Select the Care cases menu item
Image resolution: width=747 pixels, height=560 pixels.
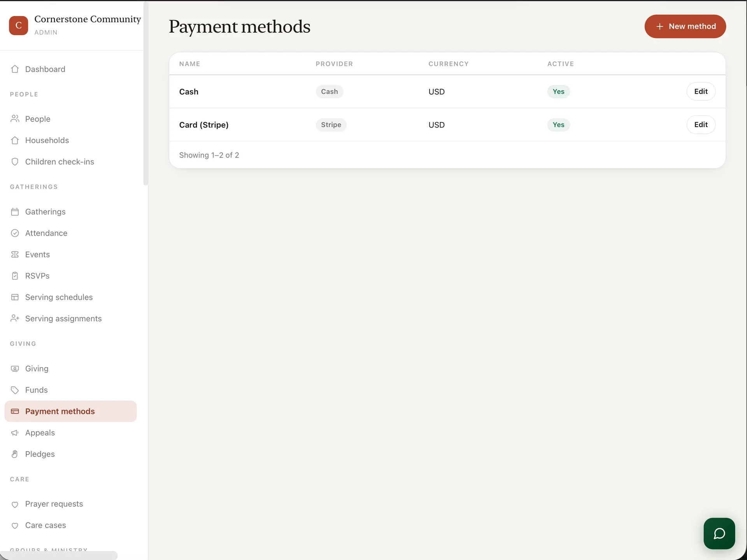coord(70,525)
